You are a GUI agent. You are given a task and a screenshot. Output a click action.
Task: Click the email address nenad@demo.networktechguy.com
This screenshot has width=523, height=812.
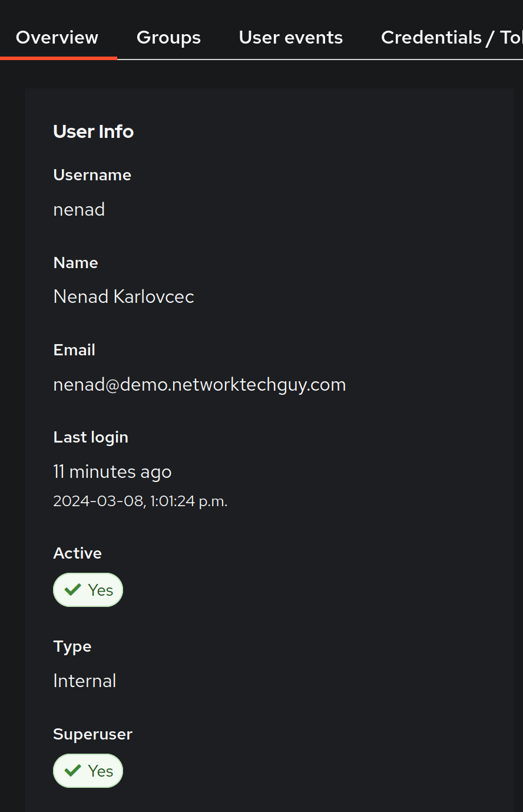tap(200, 385)
